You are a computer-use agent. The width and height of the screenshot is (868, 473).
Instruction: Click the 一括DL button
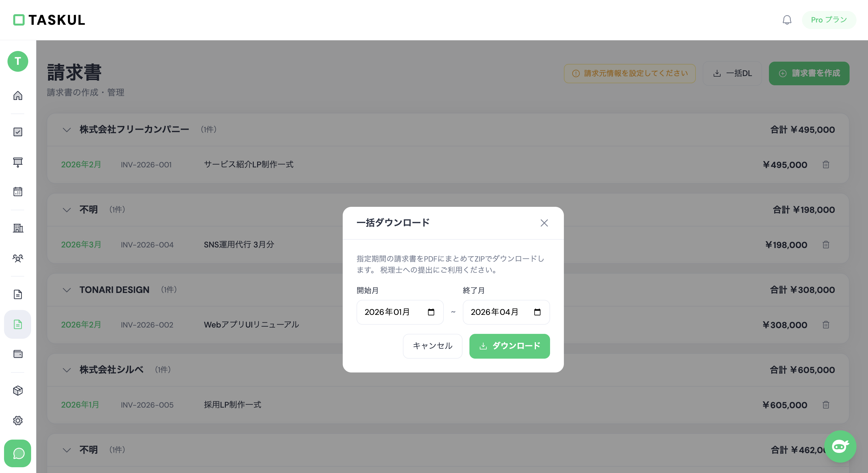point(732,73)
